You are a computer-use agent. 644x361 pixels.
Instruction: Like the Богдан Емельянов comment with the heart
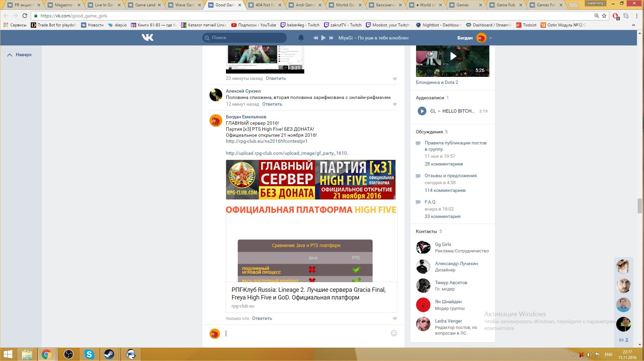[395, 319]
